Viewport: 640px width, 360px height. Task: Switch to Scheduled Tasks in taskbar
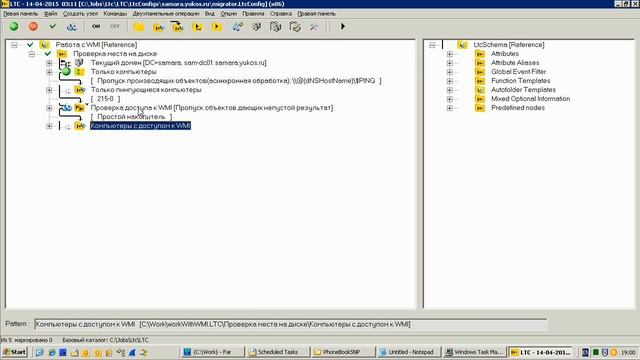click(277, 352)
